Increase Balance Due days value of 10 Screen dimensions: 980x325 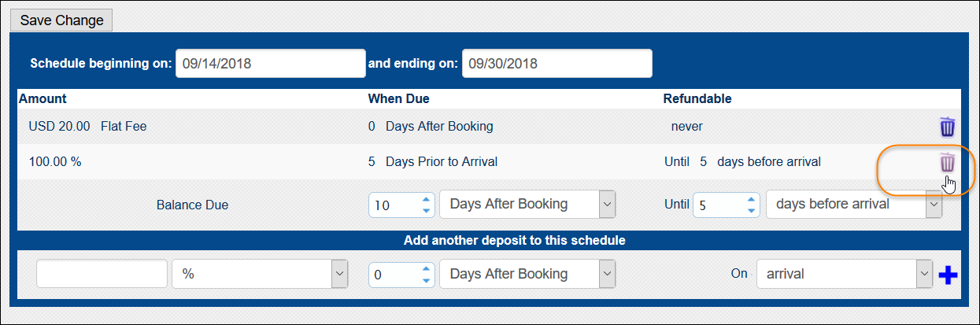(x=426, y=199)
